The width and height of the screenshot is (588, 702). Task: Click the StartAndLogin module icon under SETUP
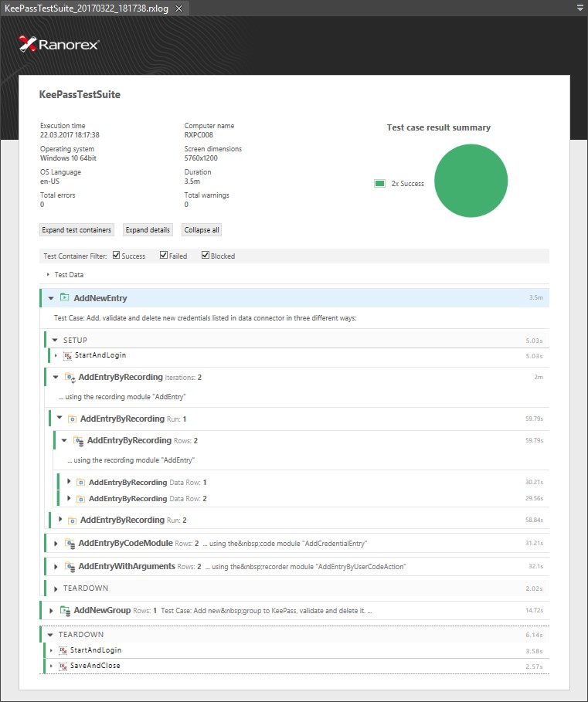tap(67, 356)
